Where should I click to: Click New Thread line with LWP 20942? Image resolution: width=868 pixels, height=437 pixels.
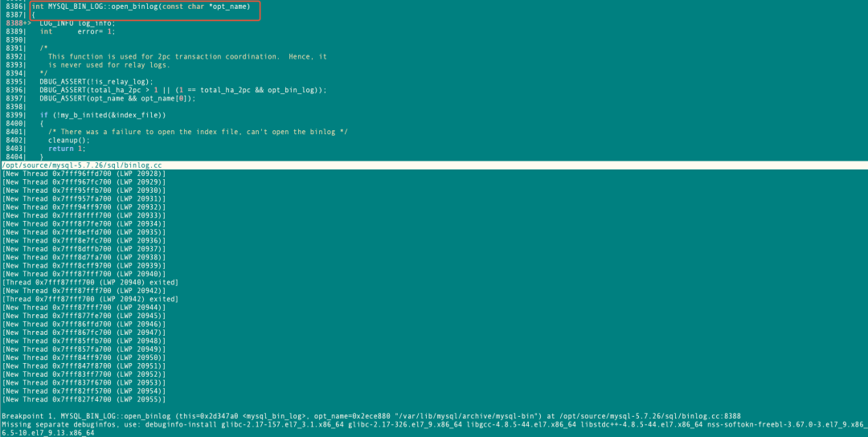coord(84,291)
